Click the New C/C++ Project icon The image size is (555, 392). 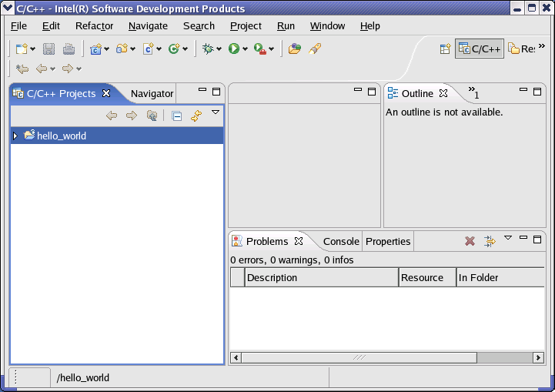[x=95, y=49]
